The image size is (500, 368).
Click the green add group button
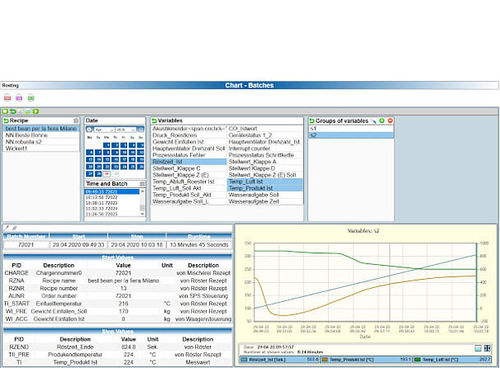(x=382, y=121)
